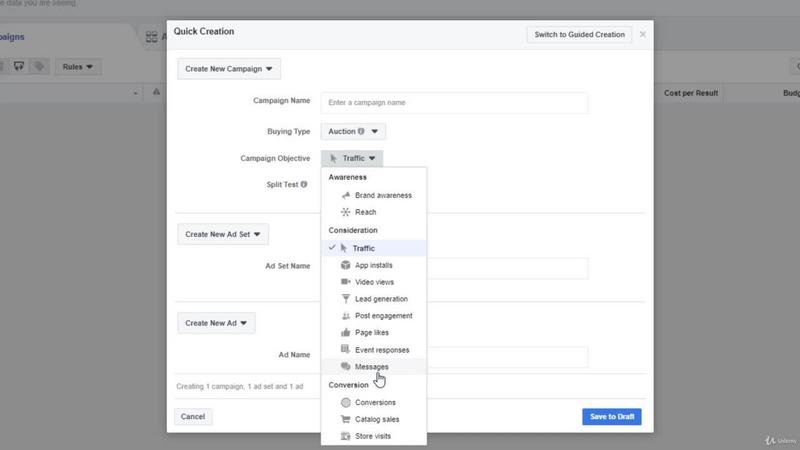Choose Catalog sales objective
800x450 pixels.
coord(374,419)
